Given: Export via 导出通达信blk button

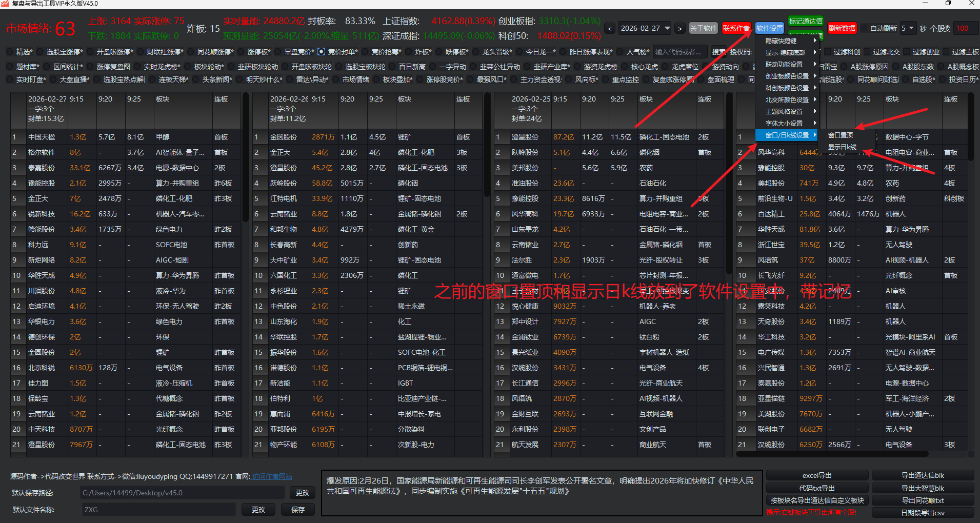Looking at the screenshot, I should 923,475.
